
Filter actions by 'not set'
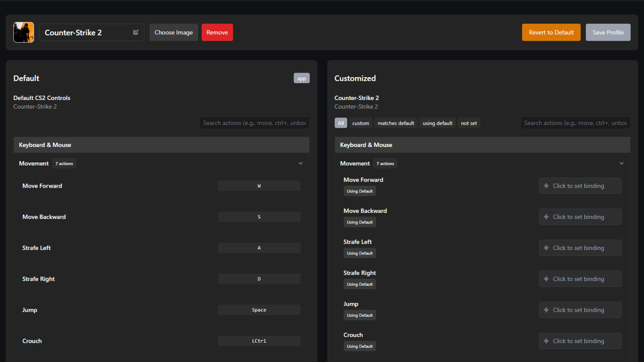469,123
